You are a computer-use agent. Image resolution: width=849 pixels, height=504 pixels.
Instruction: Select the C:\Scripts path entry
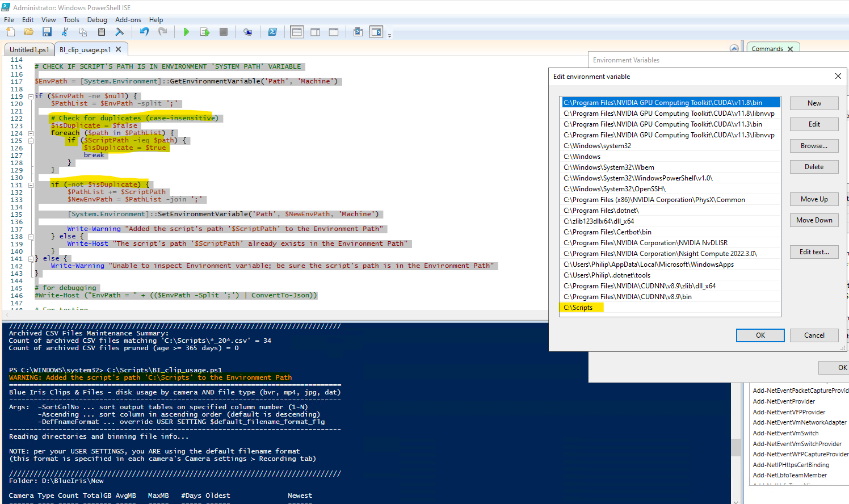click(x=671, y=308)
